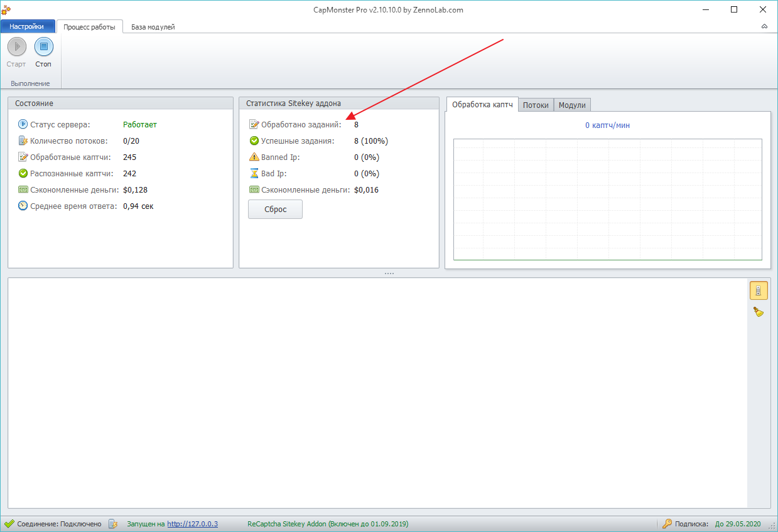Click the 0/20 threads count value
This screenshot has width=778, height=532.
click(131, 141)
